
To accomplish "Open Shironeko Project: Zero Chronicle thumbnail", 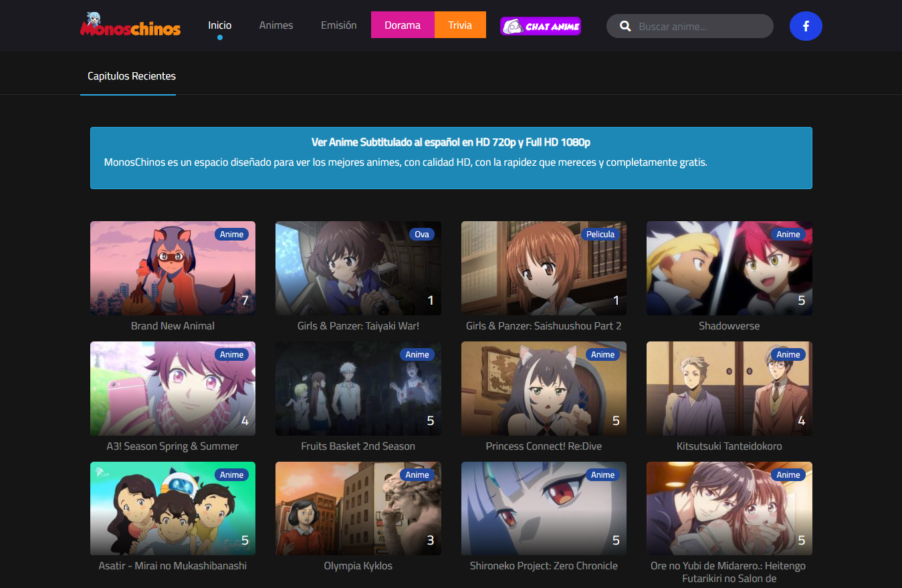I will coord(544,508).
